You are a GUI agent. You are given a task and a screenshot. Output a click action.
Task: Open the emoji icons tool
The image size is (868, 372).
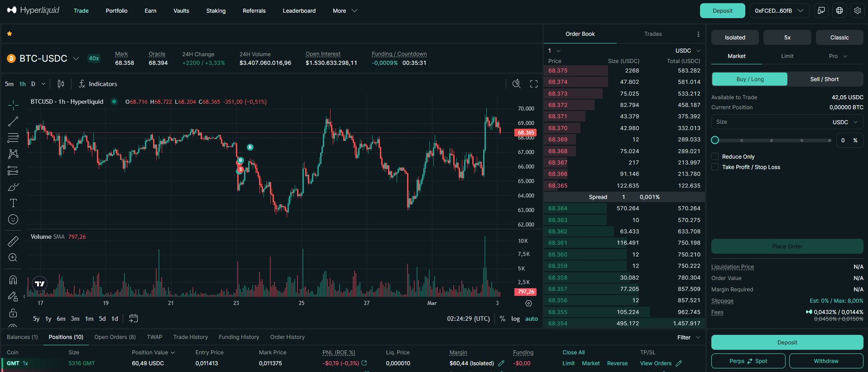pos(13,219)
